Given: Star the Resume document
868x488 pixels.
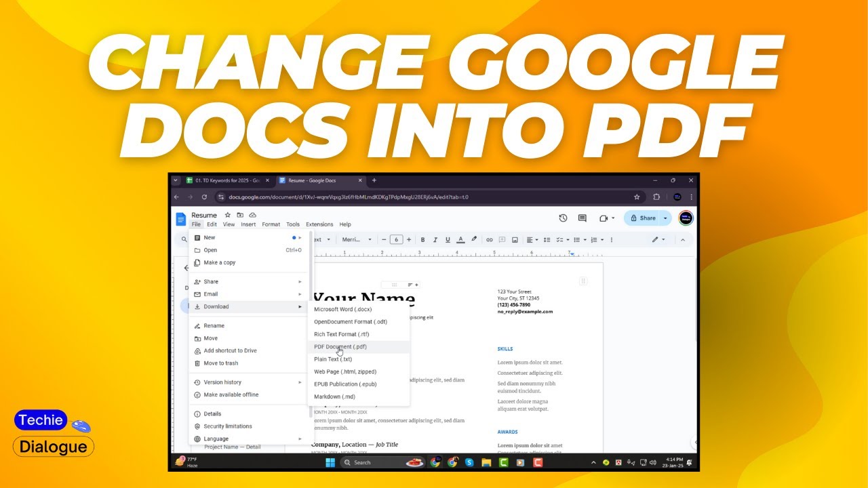Looking at the screenshot, I should tap(228, 216).
